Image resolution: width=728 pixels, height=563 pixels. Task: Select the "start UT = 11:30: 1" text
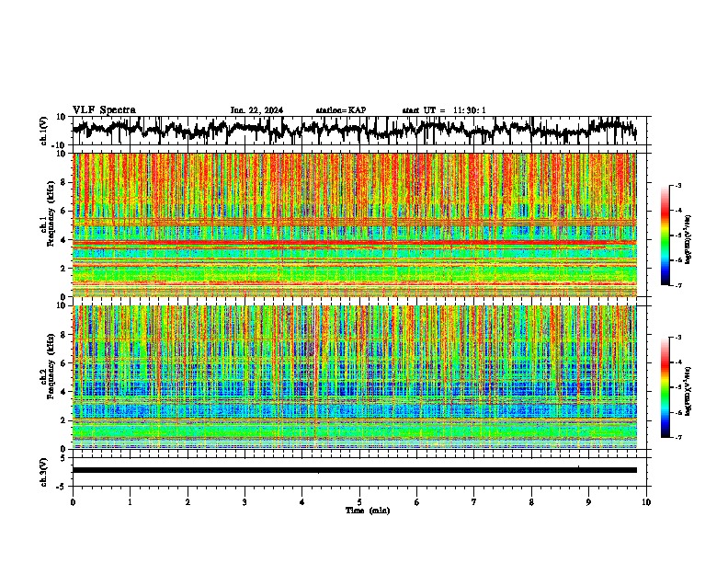[444, 110]
